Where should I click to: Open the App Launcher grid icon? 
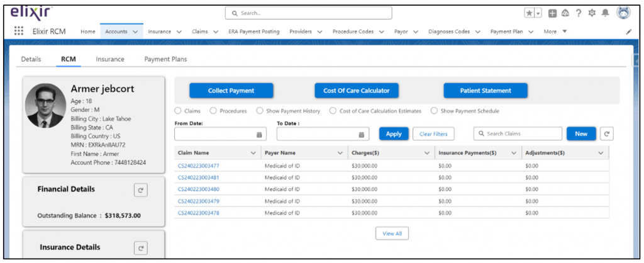[x=19, y=31]
